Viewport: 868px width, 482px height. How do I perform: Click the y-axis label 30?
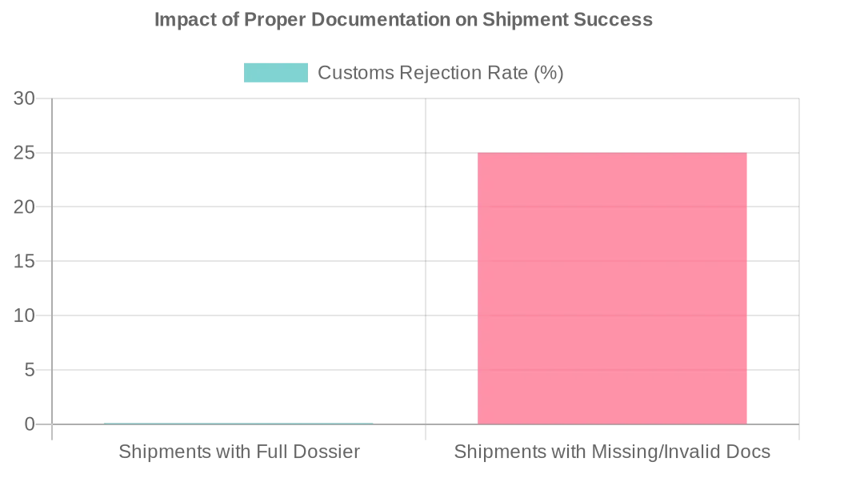pyautogui.click(x=24, y=98)
